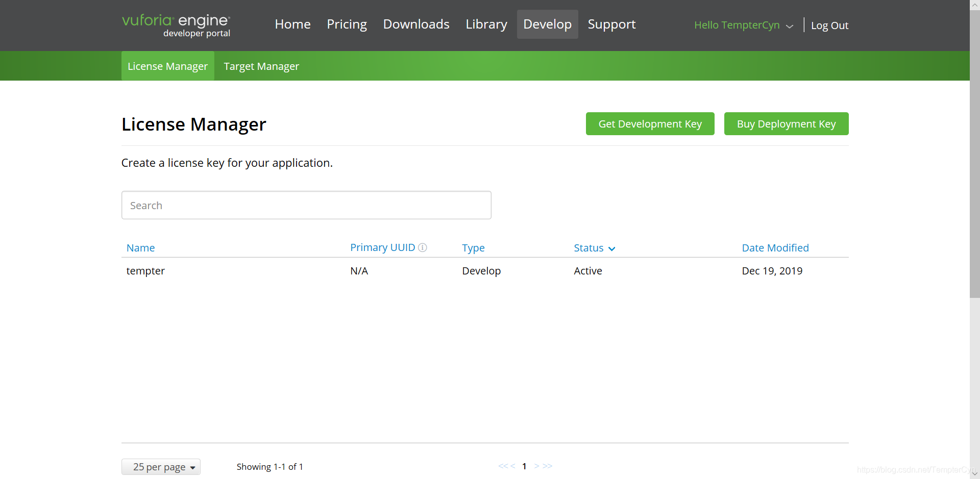Screen dimensions: 980x479
Task: Open the Downloads menu
Action: click(416, 24)
